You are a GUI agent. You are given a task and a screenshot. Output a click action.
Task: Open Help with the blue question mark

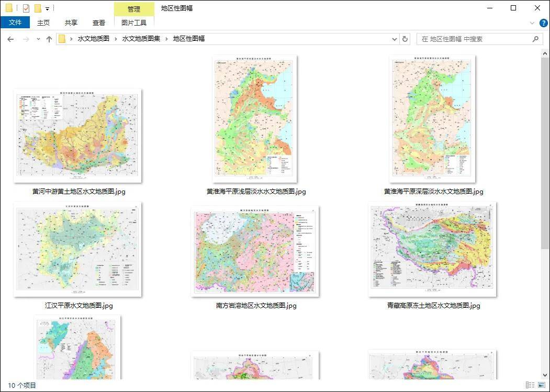543,23
